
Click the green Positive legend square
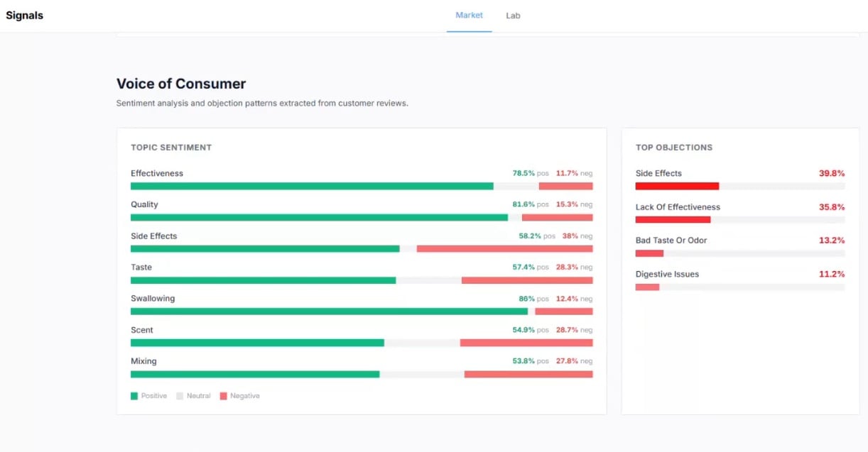[x=134, y=396]
